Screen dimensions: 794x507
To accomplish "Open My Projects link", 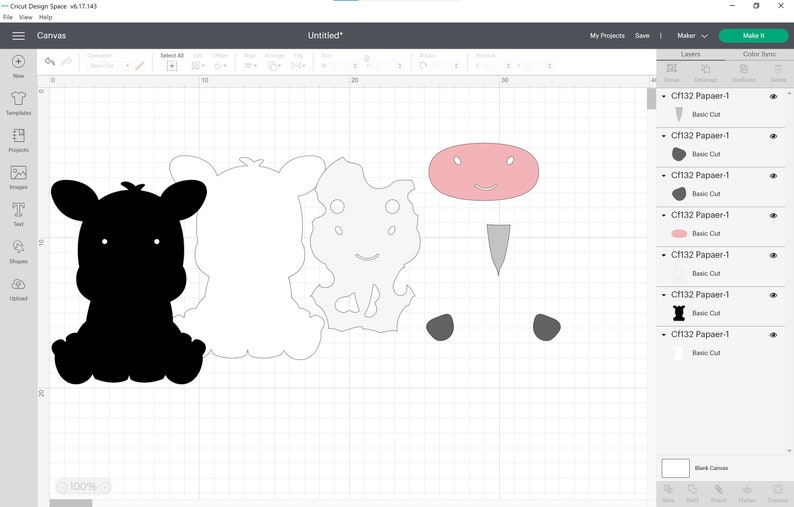I will [x=607, y=35].
